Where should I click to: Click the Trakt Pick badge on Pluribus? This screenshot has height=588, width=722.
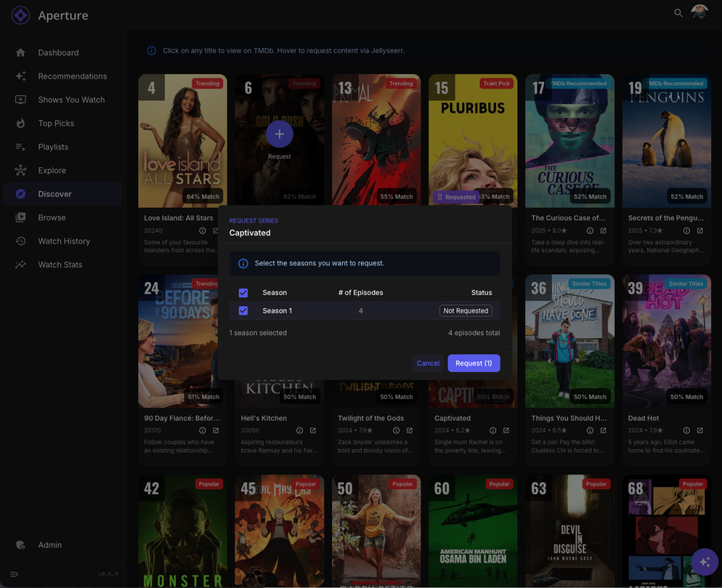[x=496, y=84]
